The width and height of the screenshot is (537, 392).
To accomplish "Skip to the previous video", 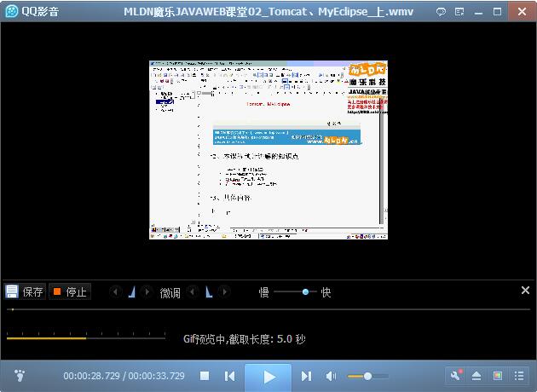I will tap(230, 377).
